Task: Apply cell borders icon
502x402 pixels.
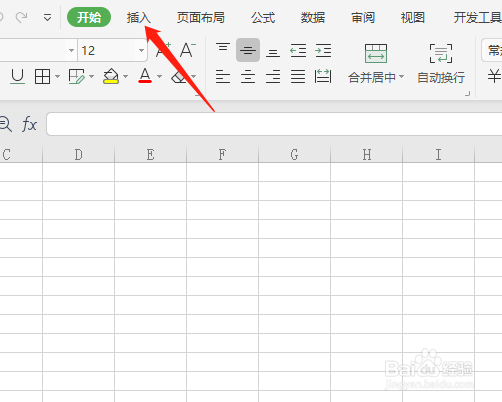Action: coord(42,77)
